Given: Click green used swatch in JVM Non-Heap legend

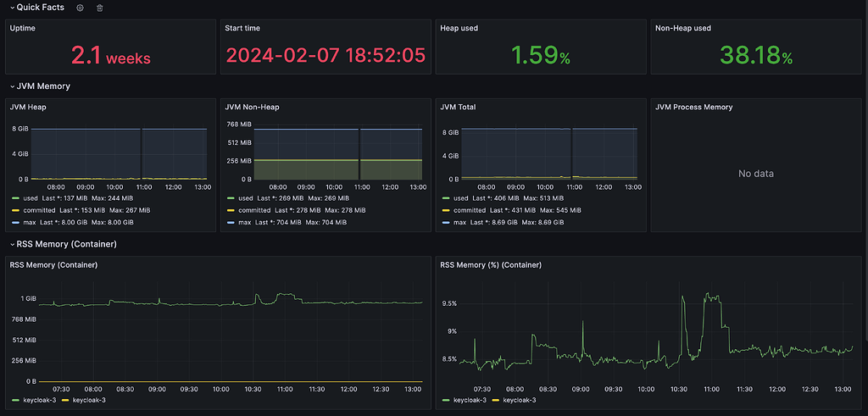Looking at the screenshot, I should pos(229,198).
